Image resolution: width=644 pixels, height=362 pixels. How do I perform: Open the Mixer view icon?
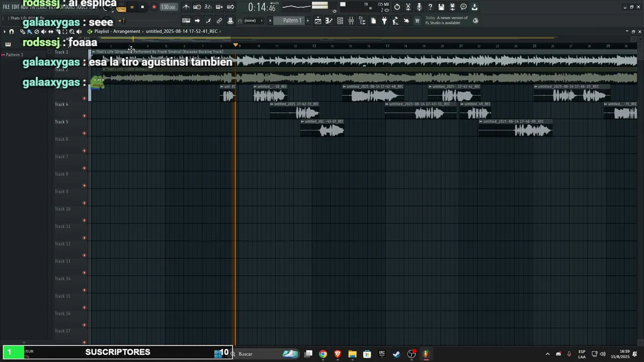point(351,21)
